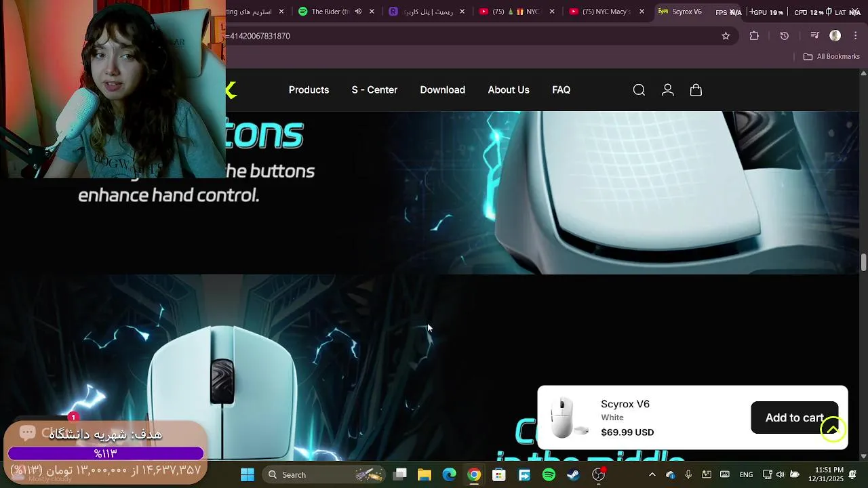Open the notification bell in system tray

click(852, 474)
